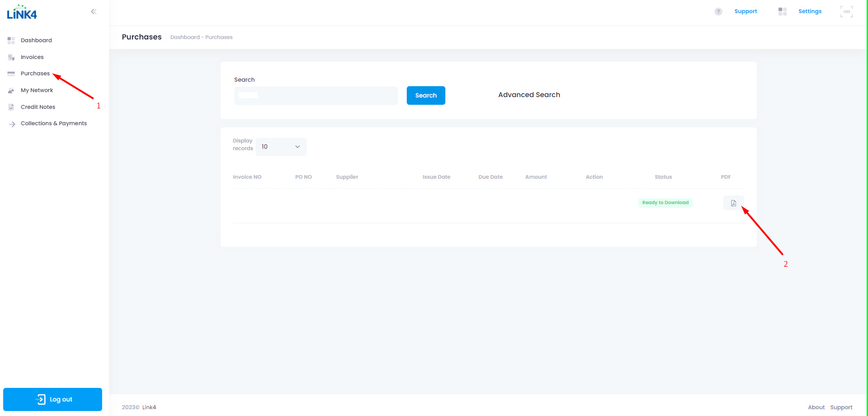
Task: Click the Action column header
Action: [594, 177]
